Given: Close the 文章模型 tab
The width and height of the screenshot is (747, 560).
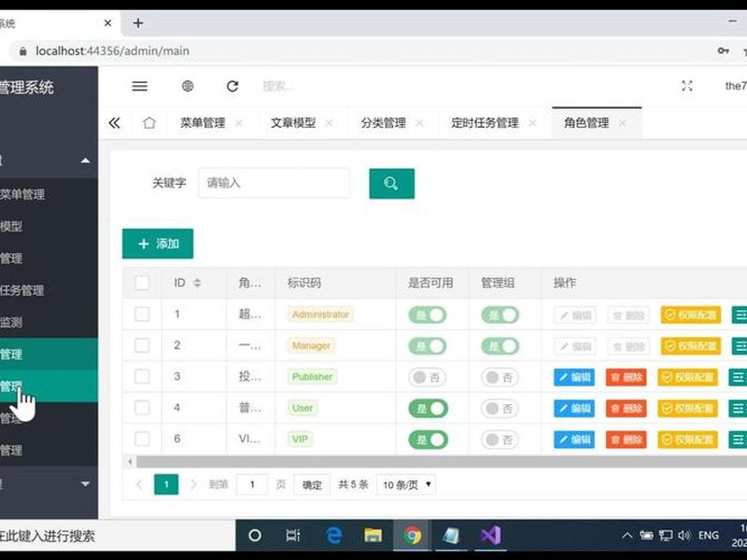Looking at the screenshot, I should tap(329, 123).
